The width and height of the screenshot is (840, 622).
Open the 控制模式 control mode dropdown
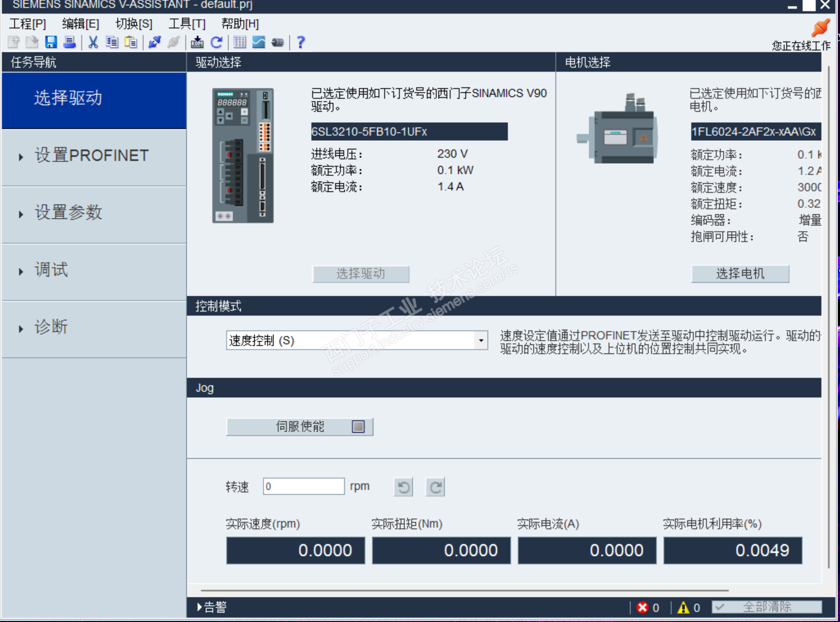tap(481, 340)
